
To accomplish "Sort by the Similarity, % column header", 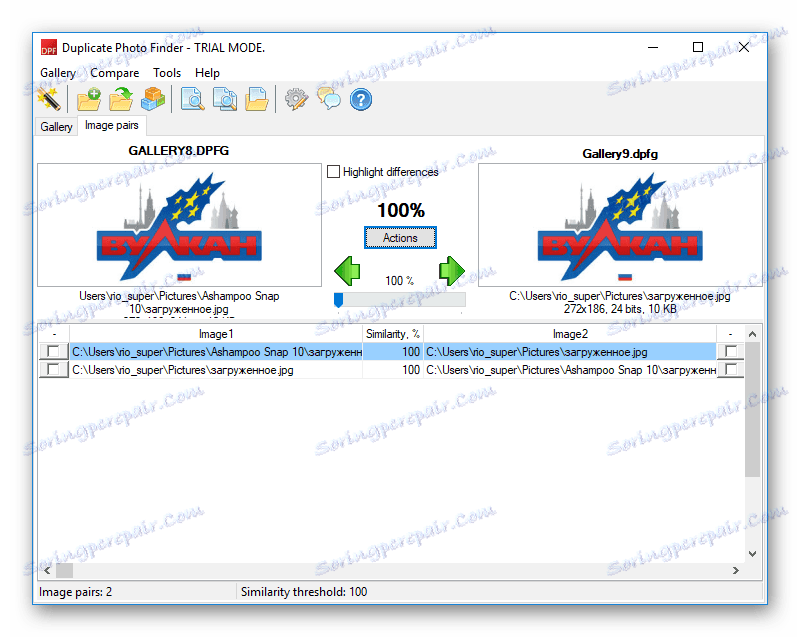I will pyautogui.click(x=393, y=334).
